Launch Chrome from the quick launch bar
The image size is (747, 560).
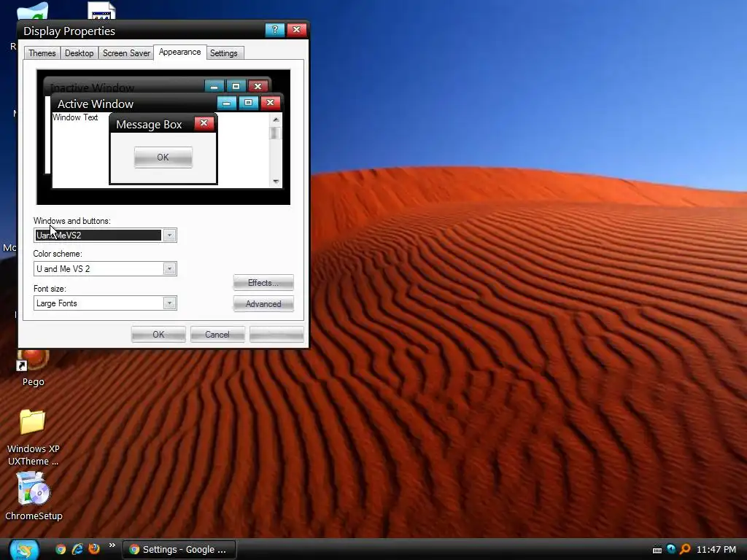[61, 549]
